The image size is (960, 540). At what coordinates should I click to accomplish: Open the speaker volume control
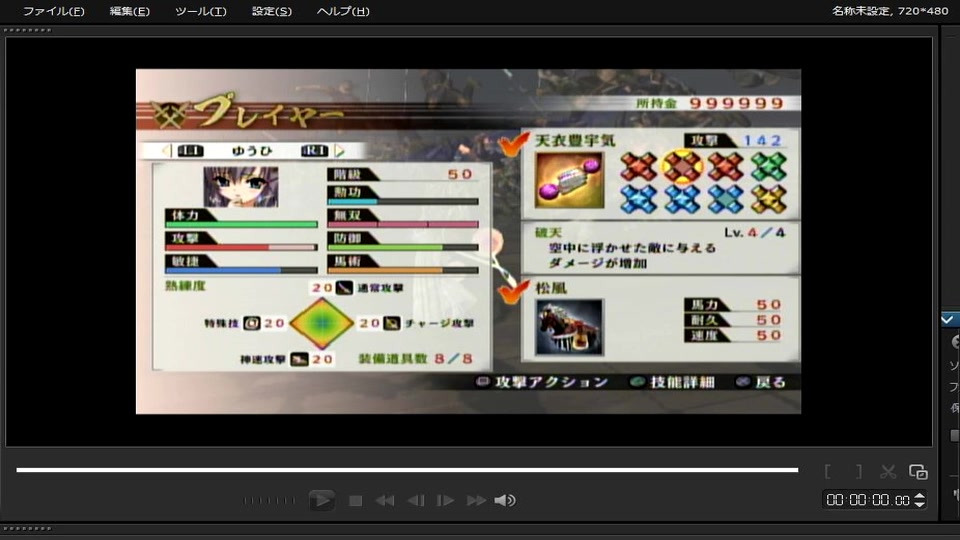point(505,501)
